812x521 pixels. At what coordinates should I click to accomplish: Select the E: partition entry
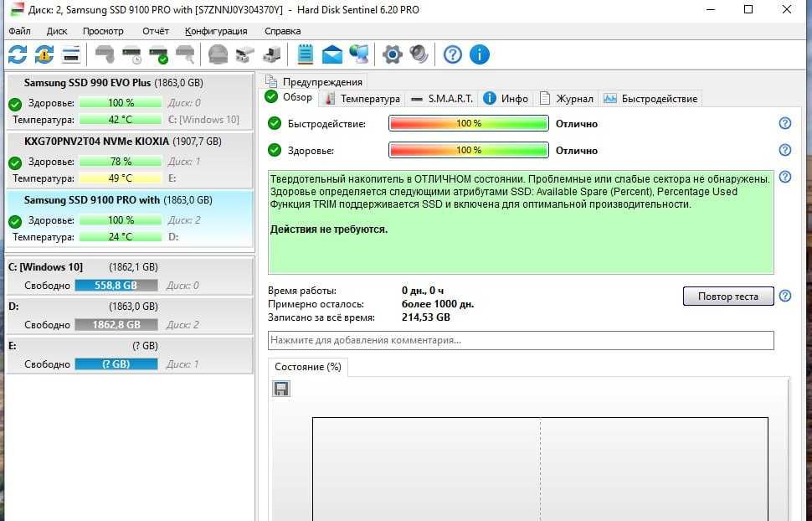130,355
